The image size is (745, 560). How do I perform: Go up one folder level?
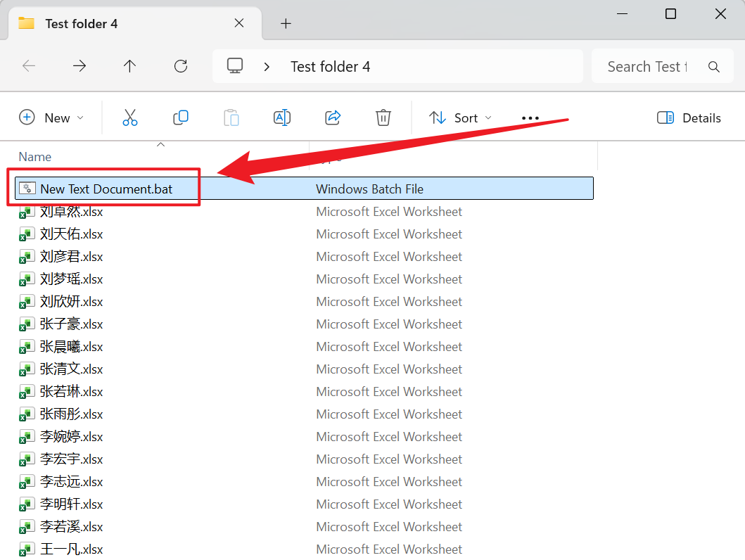129,66
